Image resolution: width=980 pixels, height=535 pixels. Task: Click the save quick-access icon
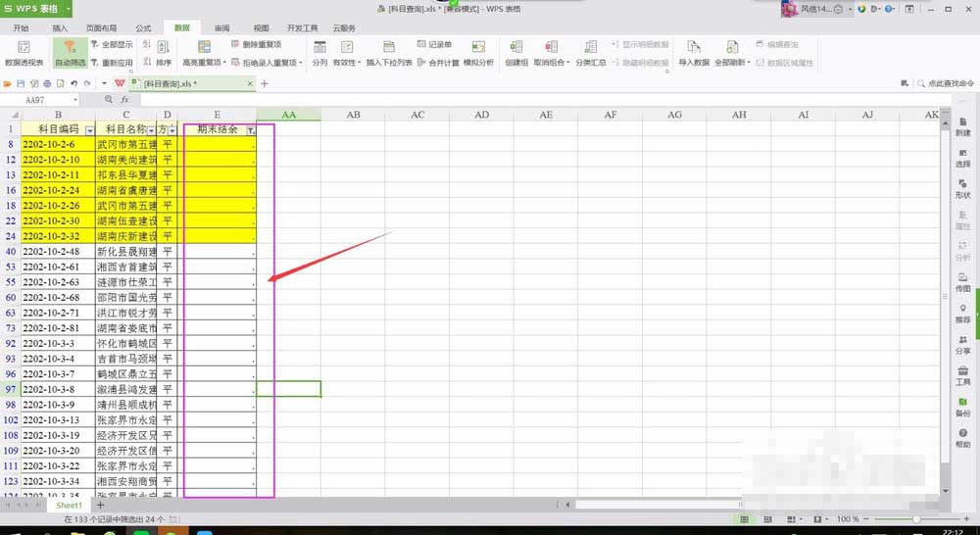tap(21, 83)
